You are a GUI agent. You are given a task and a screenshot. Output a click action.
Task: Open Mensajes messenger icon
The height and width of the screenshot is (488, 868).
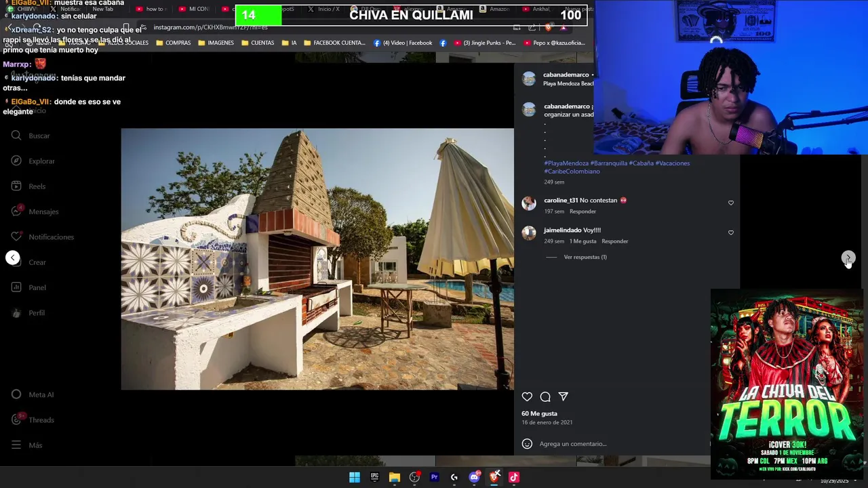pos(16,211)
